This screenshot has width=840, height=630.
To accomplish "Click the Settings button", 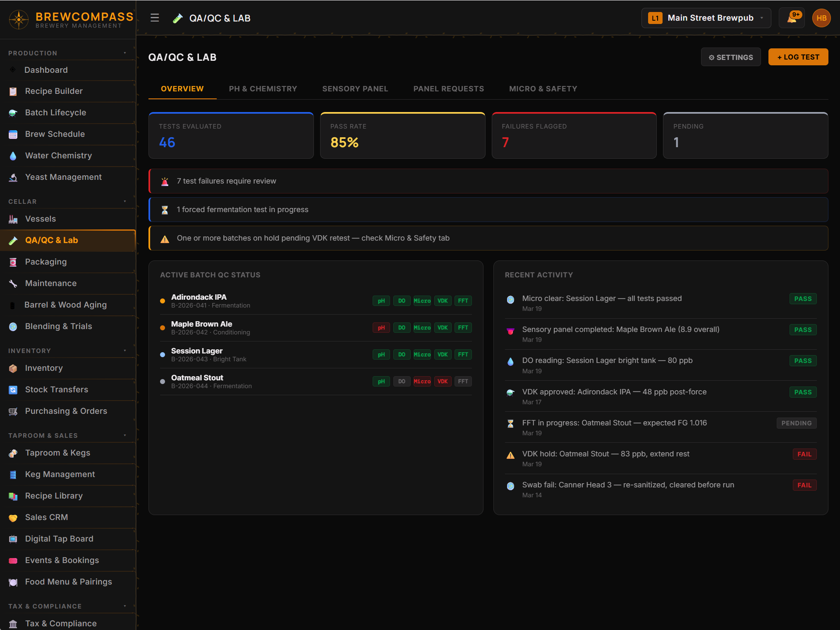I will pyautogui.click(x=730, y=57).
